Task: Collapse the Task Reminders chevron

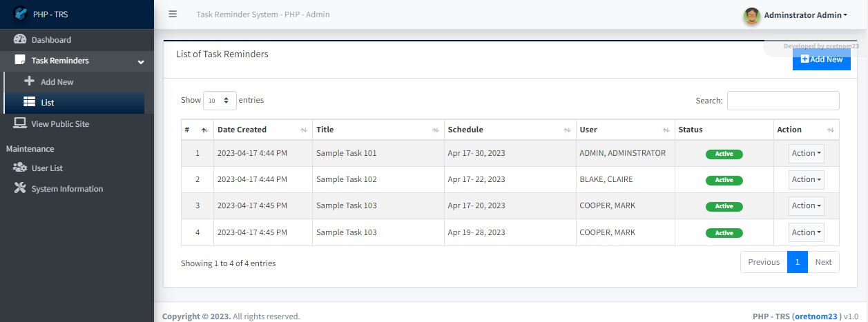Action: tap(141, 62)
